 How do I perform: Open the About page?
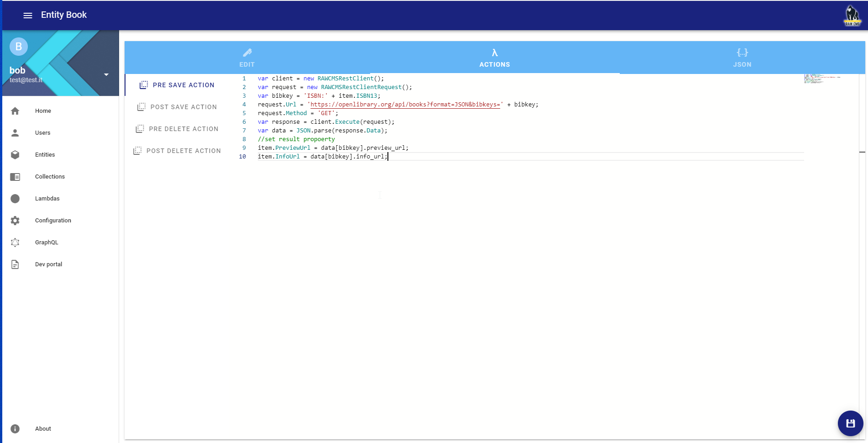(x=61, y=429)
